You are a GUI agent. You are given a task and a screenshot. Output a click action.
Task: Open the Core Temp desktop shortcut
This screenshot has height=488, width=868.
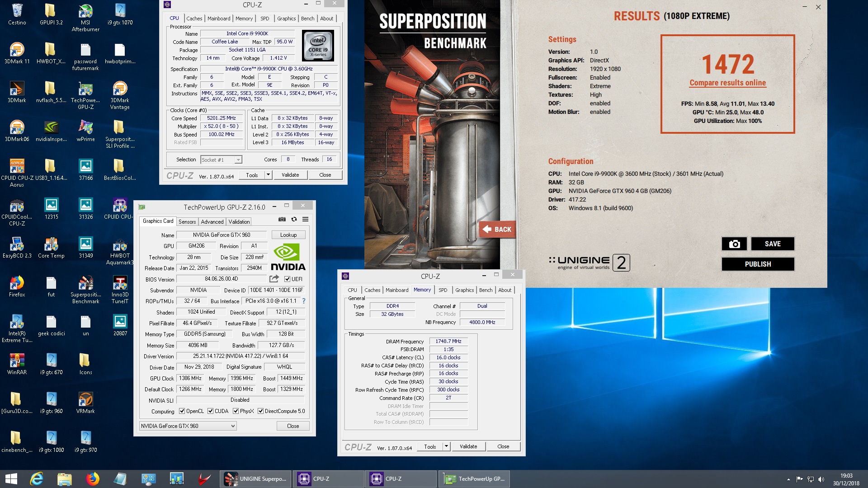[51, 248]
